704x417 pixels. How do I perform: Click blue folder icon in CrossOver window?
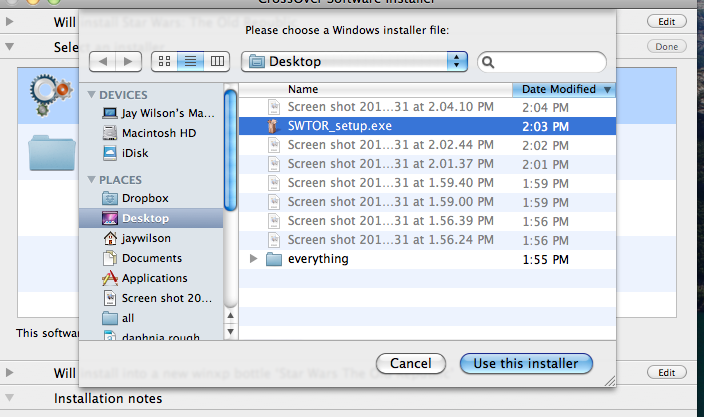(x=52, y=153)
